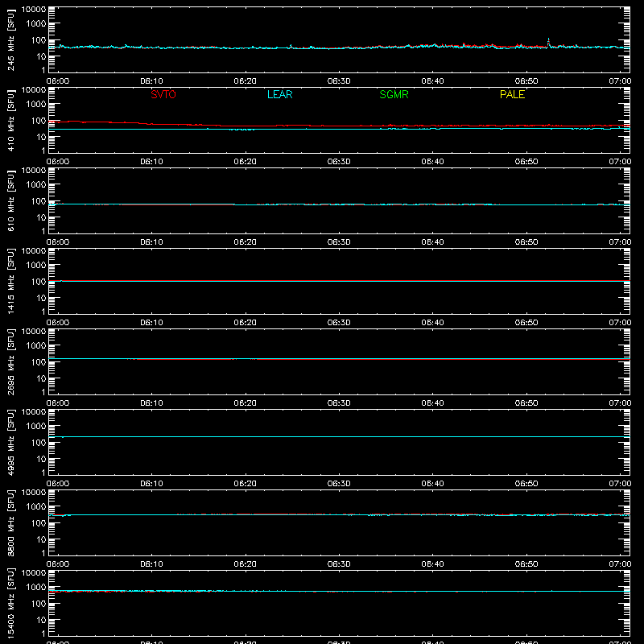Click the 245 MHz burst spike near 06:52
Viewport: 644px width, 644px height.
(548, 42)
